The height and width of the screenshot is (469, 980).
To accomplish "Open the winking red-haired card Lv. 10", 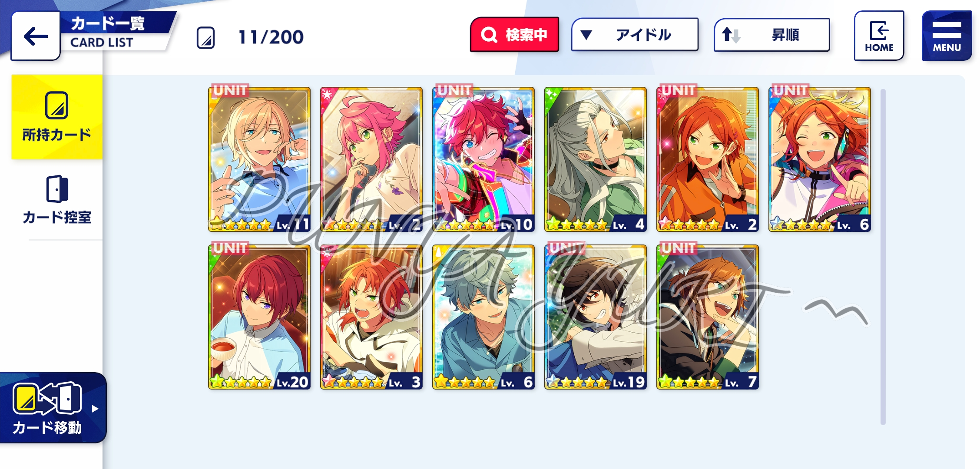I will coord(483,159).
